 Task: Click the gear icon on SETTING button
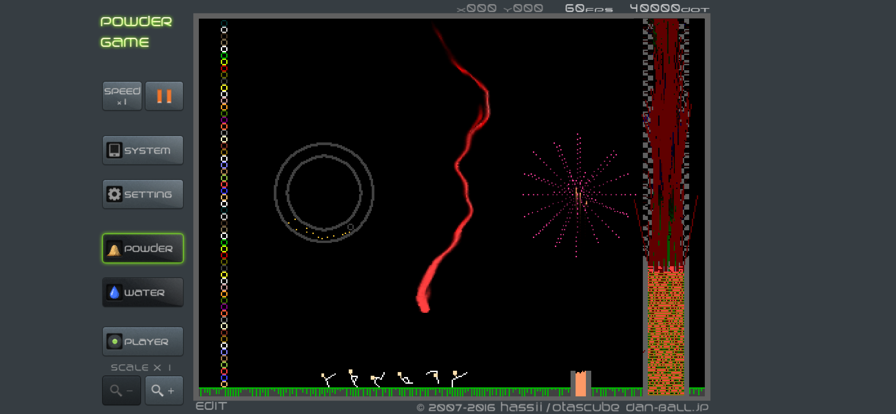(114, 194)
